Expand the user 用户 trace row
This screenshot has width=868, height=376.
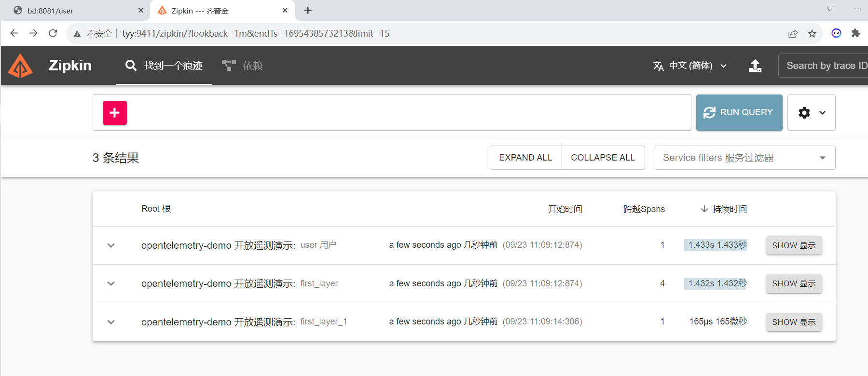111,245
